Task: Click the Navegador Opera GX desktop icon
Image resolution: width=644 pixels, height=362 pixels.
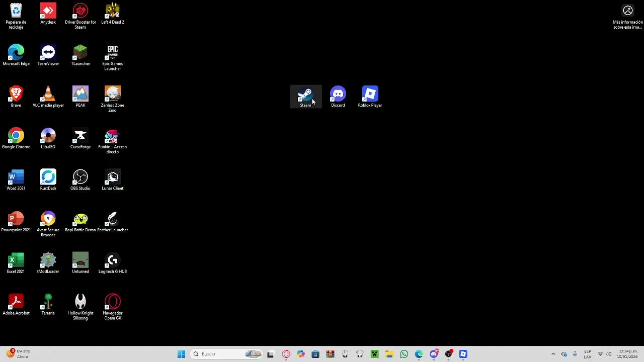Action: coord(113,307)
